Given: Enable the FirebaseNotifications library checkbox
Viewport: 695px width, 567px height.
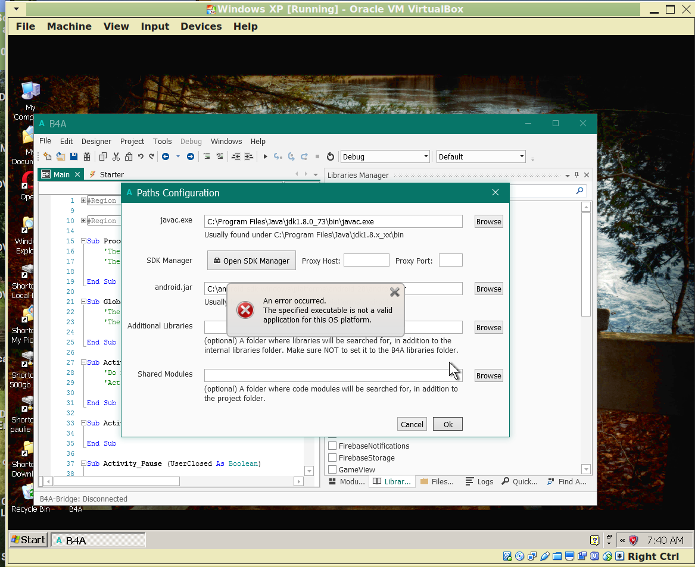Looking at the screenshot, I should (332, 446).
